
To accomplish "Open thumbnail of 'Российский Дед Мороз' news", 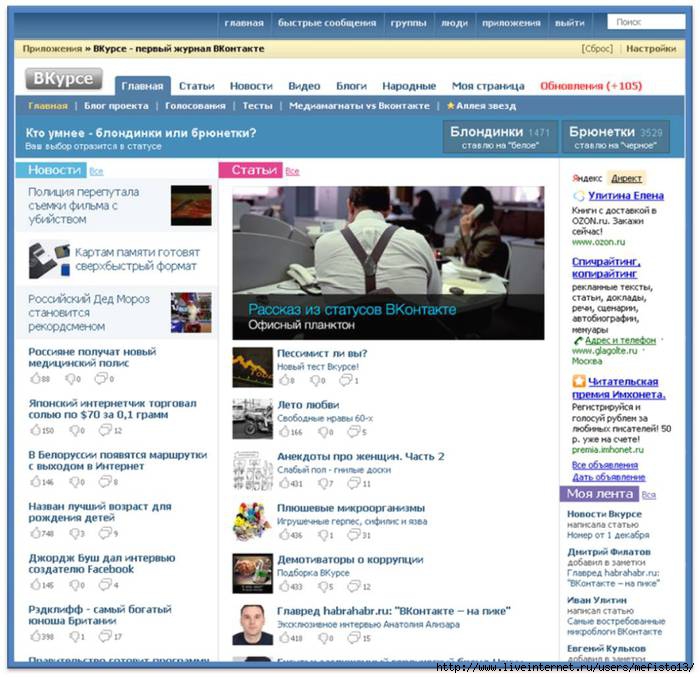I will point(191,312).
